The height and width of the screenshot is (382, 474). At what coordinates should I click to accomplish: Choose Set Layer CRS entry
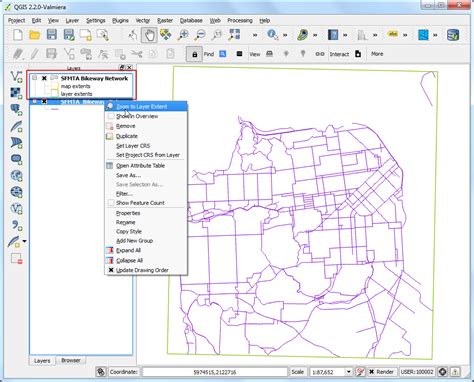tap(133, 146)
